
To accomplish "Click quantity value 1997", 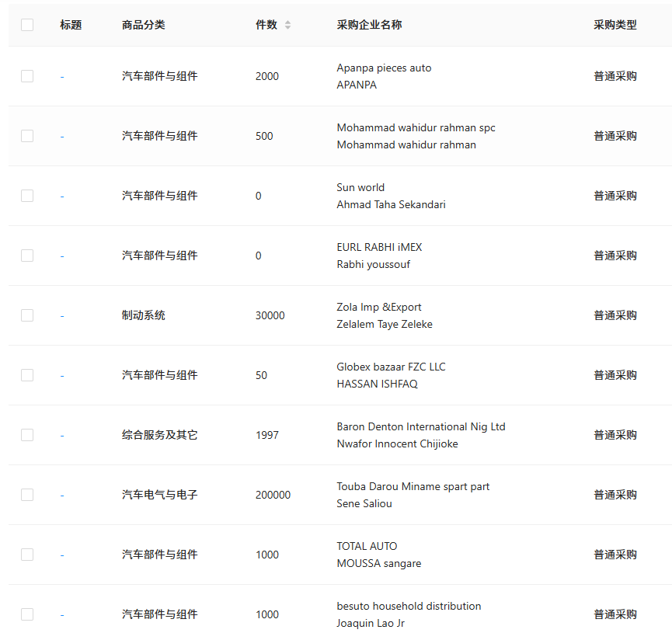I will [x=267, y=435].
